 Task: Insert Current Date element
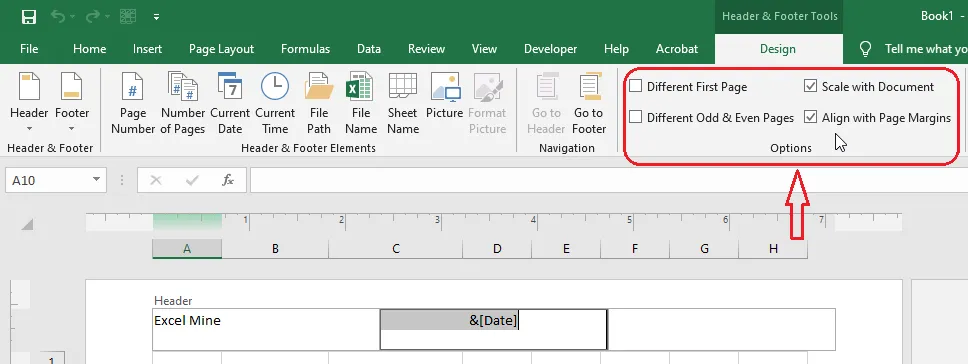click(230, 104)
